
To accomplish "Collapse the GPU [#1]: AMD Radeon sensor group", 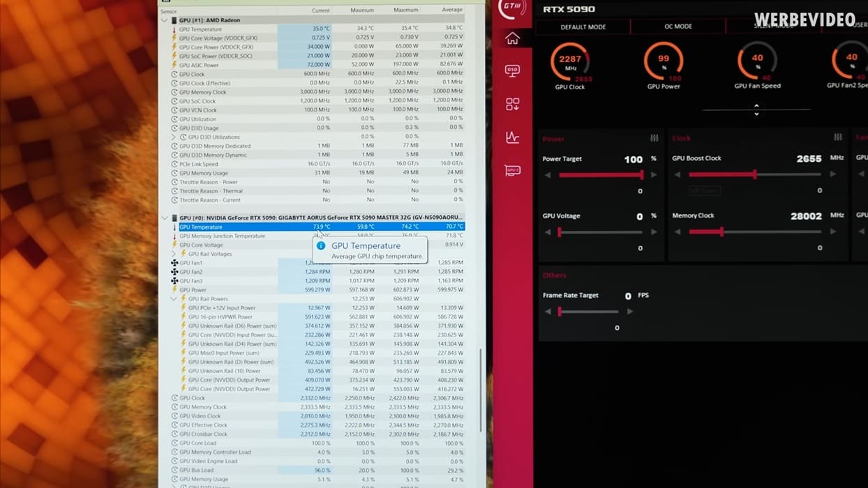I will tap(165, 20).
